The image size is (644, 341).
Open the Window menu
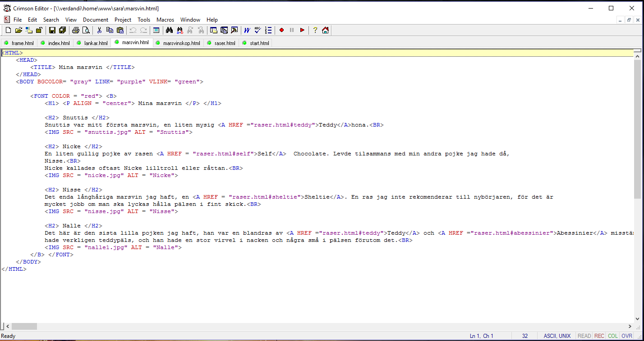coord(190,20)
